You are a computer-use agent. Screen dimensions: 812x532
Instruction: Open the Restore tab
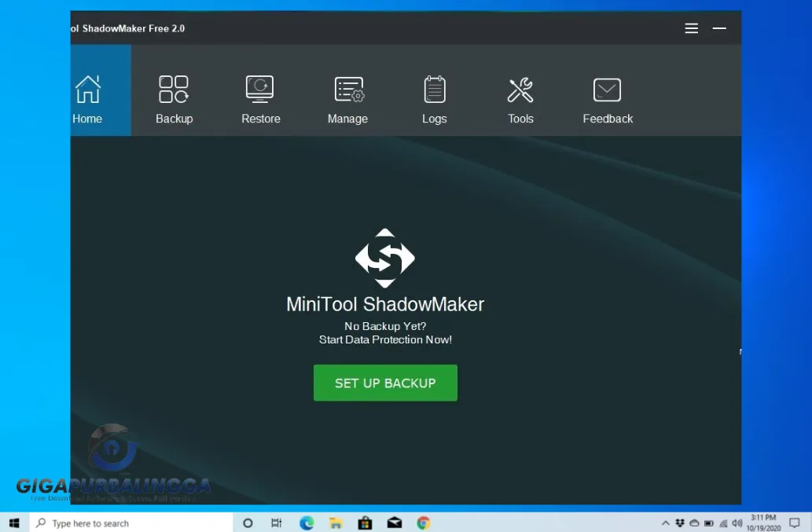coord(260,100)
